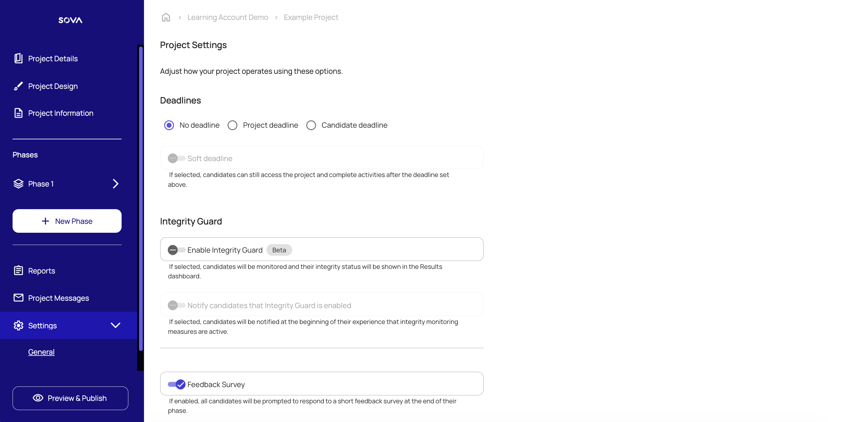Expand Phase 1 with its chevron arrow

coord(115,183)
